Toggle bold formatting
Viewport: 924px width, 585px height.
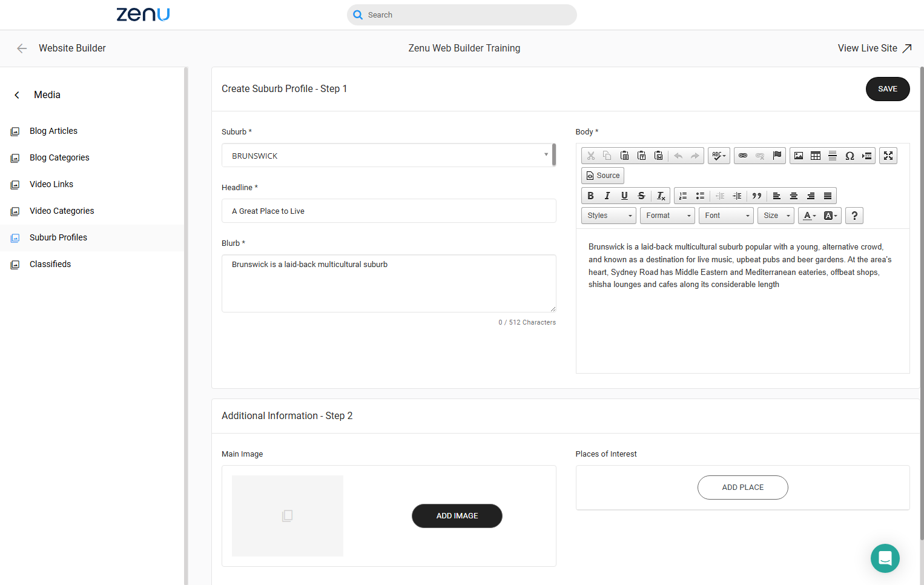pyautogui.click(x=590, y=196)
